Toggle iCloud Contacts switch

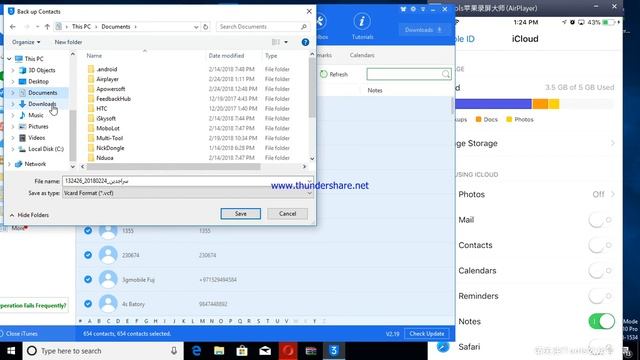tap(600, 245)
